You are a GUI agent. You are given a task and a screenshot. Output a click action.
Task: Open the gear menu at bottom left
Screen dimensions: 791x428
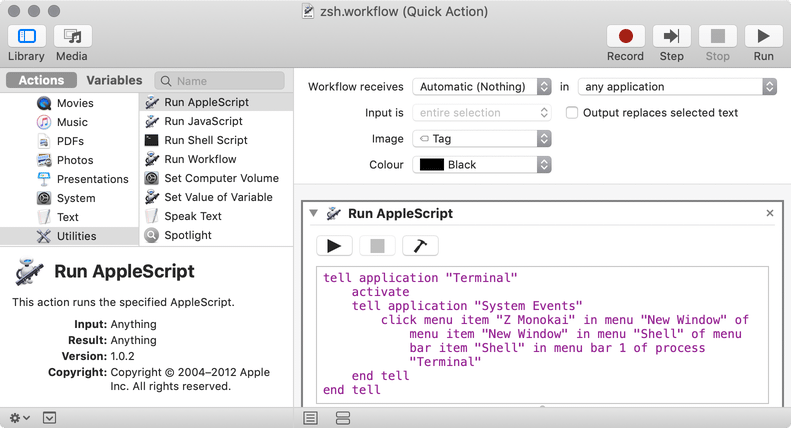click(x=20, y=418)
